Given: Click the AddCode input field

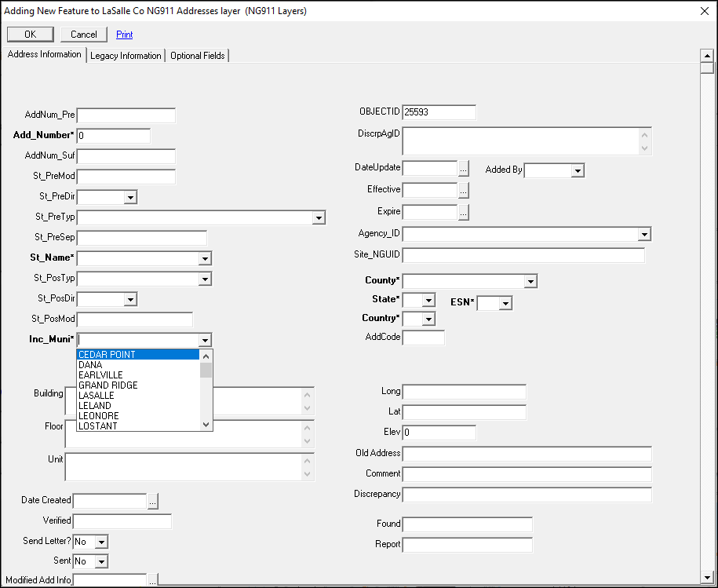Looking at the screenshot, I should pos(424,338).
